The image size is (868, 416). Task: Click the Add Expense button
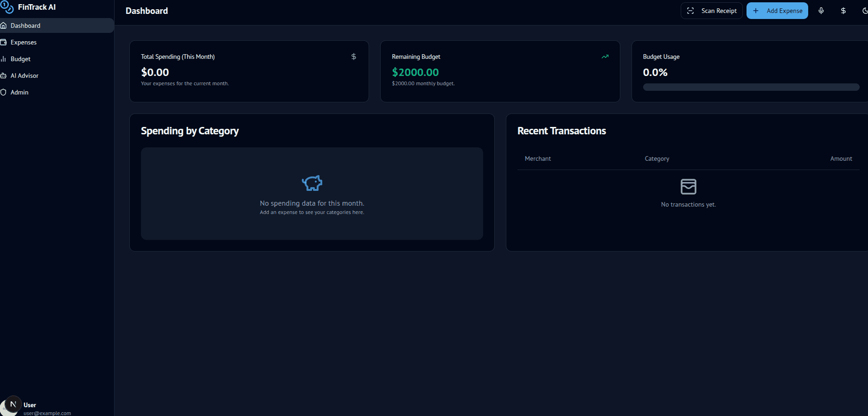[x=777, y=11]
